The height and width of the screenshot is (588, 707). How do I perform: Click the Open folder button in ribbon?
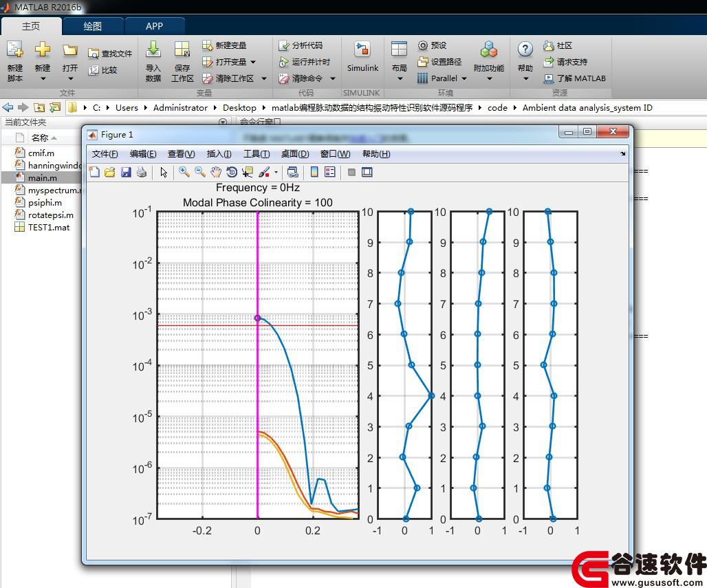pyautogui.click(x=70, y=61)
